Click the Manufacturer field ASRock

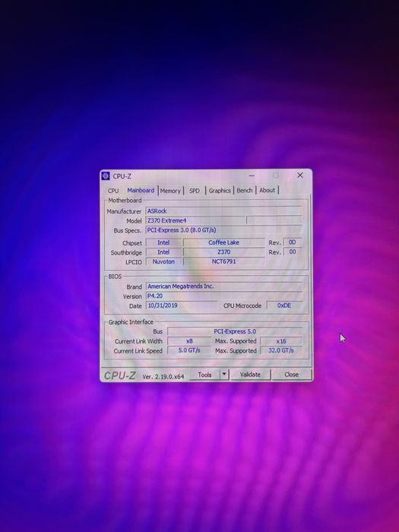pos(224,211)
